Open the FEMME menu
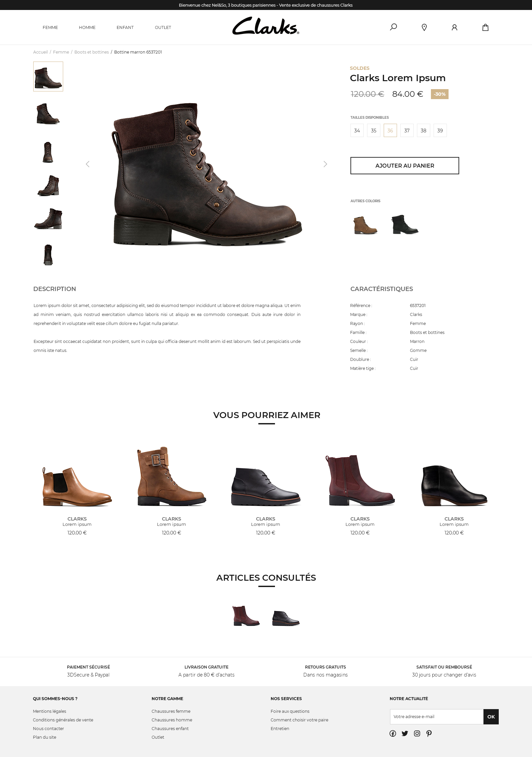 pyautogui.click(x=50, y=28)
